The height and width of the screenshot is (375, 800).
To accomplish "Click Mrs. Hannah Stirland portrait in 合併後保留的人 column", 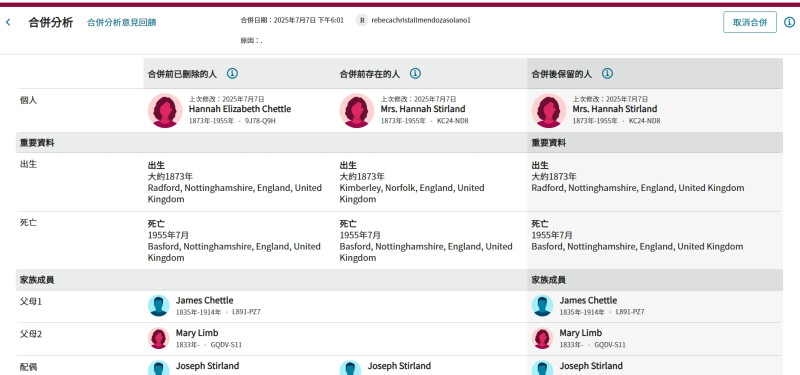I will click(x=548, y=110).
